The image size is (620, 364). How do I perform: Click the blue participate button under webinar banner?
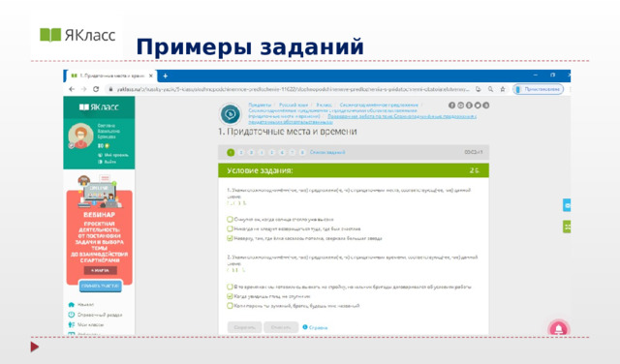pos(101,286)
